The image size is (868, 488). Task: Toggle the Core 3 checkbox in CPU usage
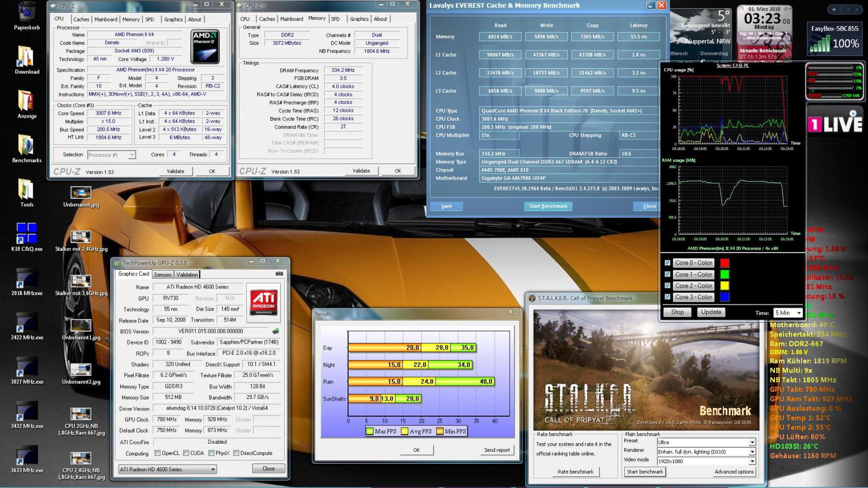pos(667,297)
